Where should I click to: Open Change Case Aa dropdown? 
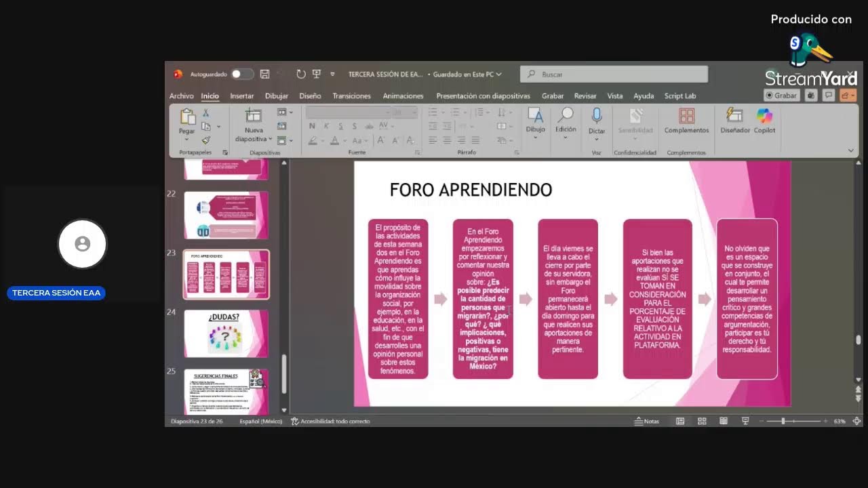[x=359, y=141]
